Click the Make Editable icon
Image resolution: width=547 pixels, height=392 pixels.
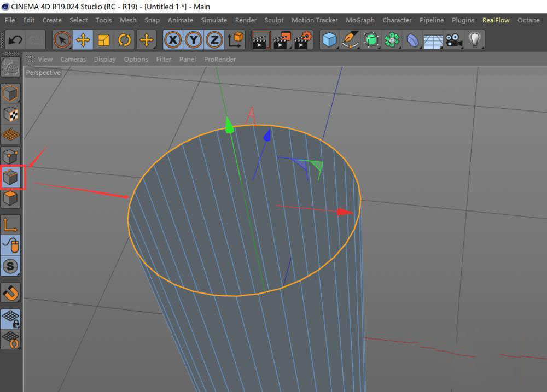click(10, 67)
